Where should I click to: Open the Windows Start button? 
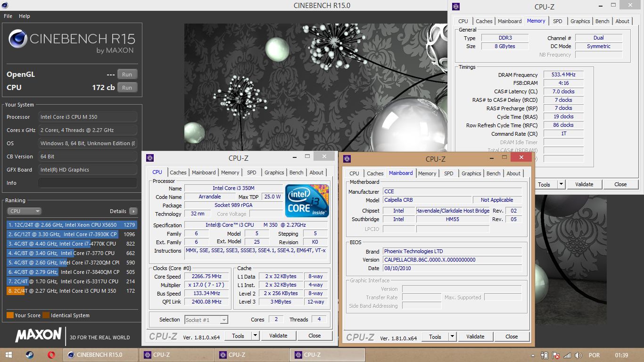pos(8,355)
